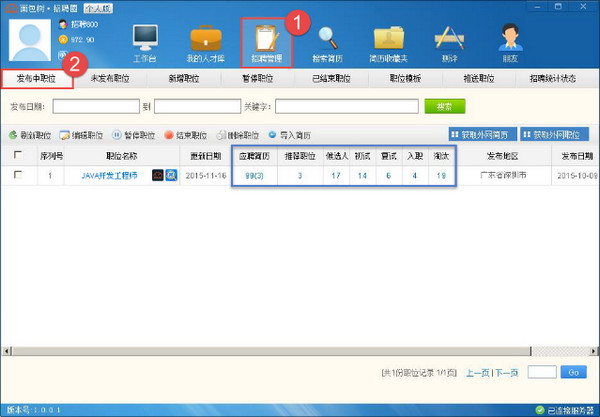600x417 pixels.
Task: Tick the checkbox for row 1
Action: [x=18, y=175]
